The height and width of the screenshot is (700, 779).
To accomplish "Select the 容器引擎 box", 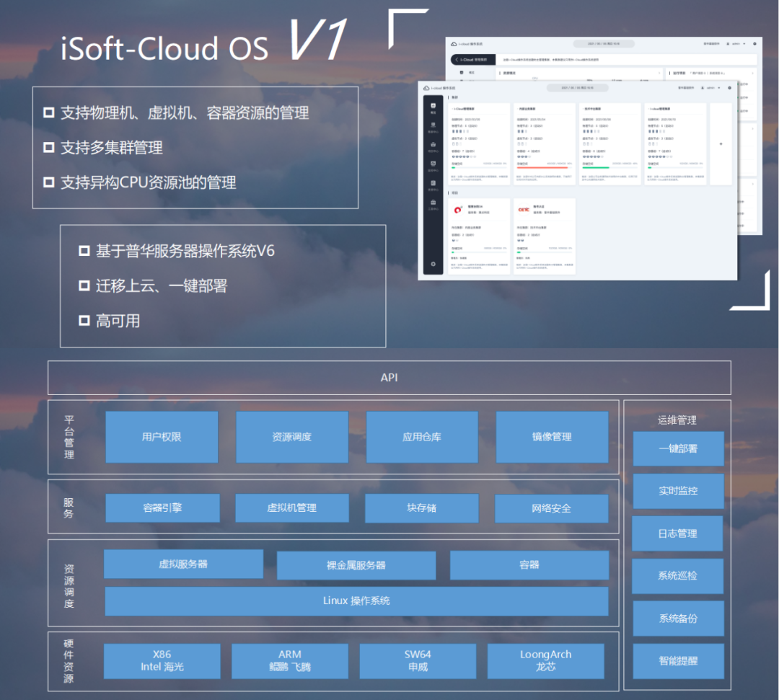I will point(162,508).
